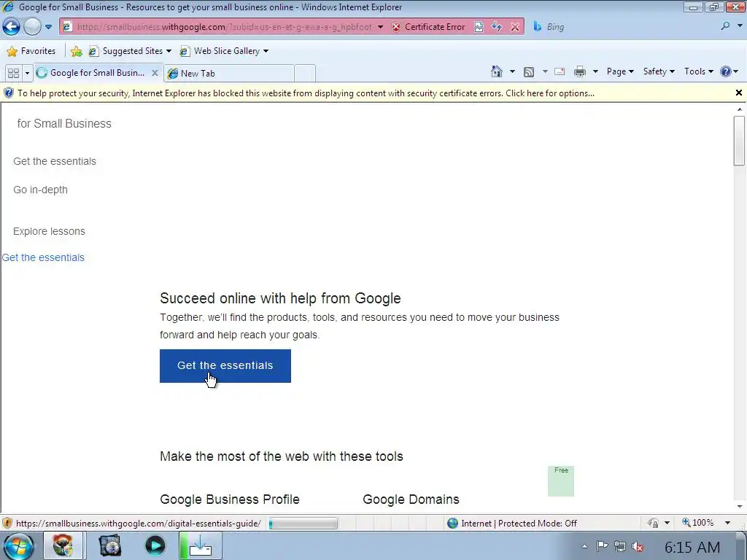
Task: Switch to the New Tab tab
Action: (x=228, y=74)
